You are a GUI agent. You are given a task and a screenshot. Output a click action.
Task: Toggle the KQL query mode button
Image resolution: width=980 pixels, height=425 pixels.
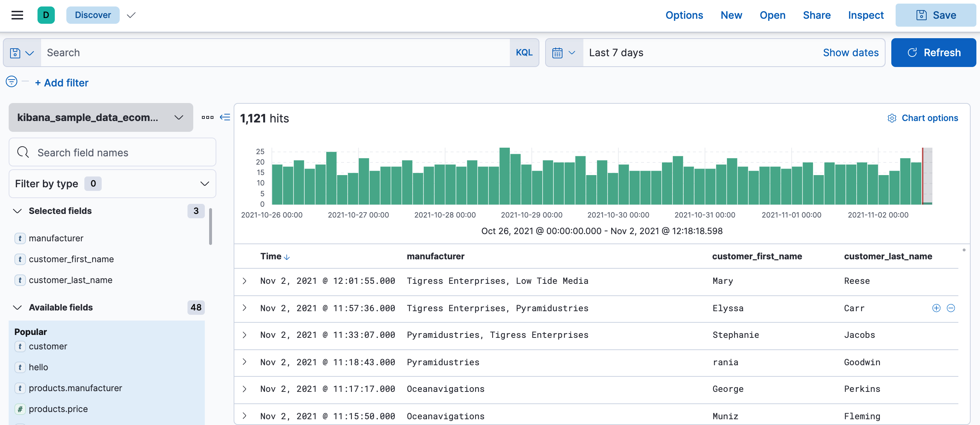click(x=524, y=53)
